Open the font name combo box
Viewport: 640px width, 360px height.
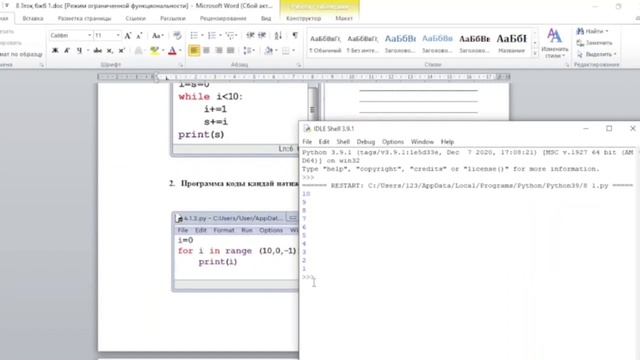click(71, 36)
